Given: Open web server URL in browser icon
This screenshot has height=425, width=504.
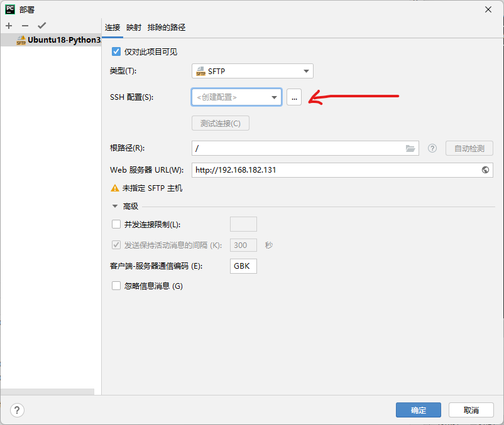Looking at the screenshot, I should pos(485,169).
